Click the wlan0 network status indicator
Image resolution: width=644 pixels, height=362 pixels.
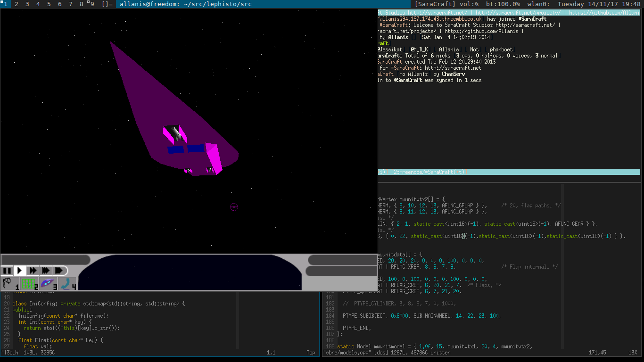(x=539, y=4)
